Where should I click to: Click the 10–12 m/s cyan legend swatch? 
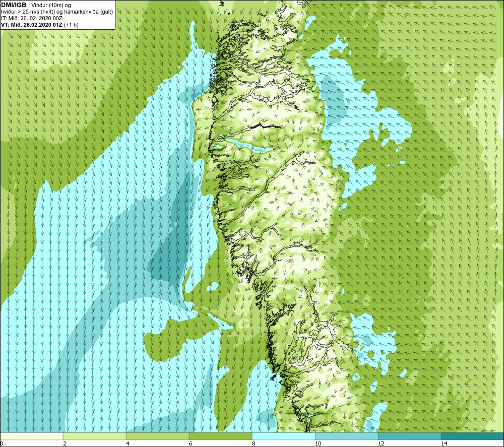347,436
